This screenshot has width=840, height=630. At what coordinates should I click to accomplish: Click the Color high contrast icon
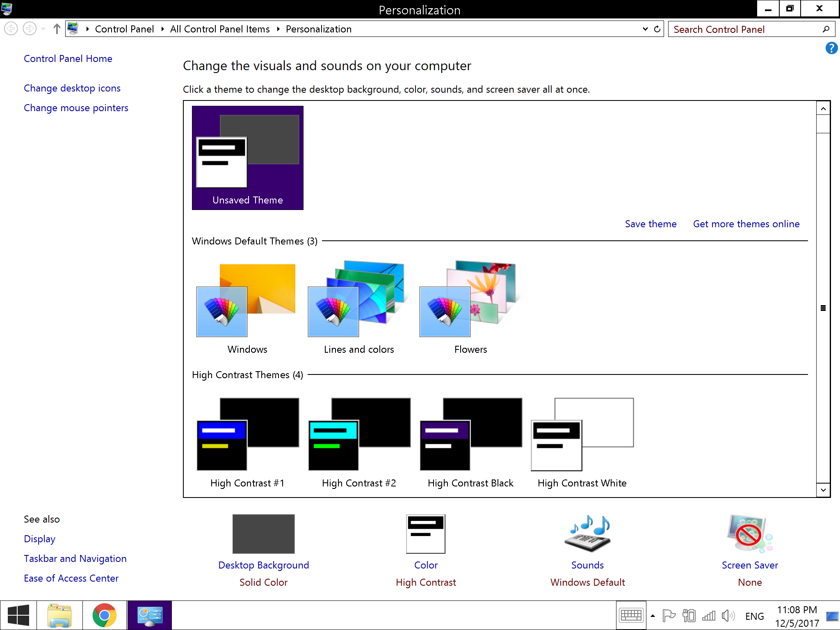pyautogui.click(x=425, y=534)
